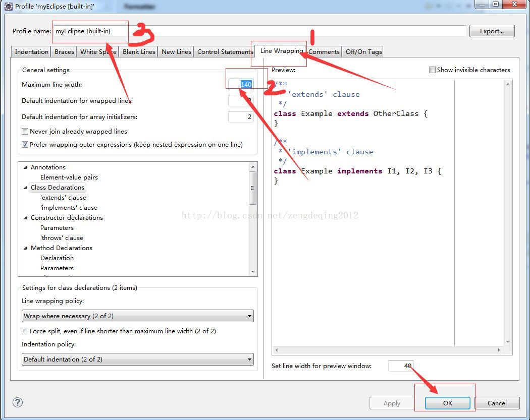Switch to the New Lines tab
This screenshot has height=420, width=530.
tap(176, 51)
